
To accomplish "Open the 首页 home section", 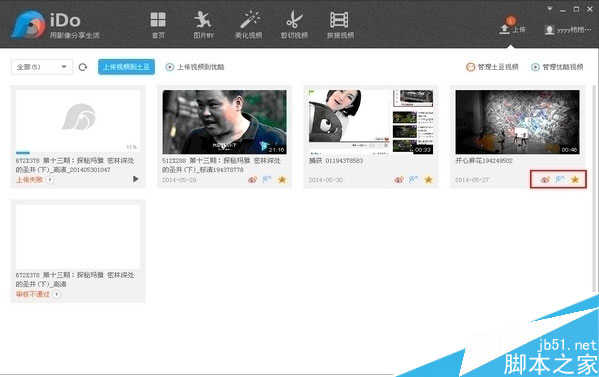I will click(x=158, y=25).
